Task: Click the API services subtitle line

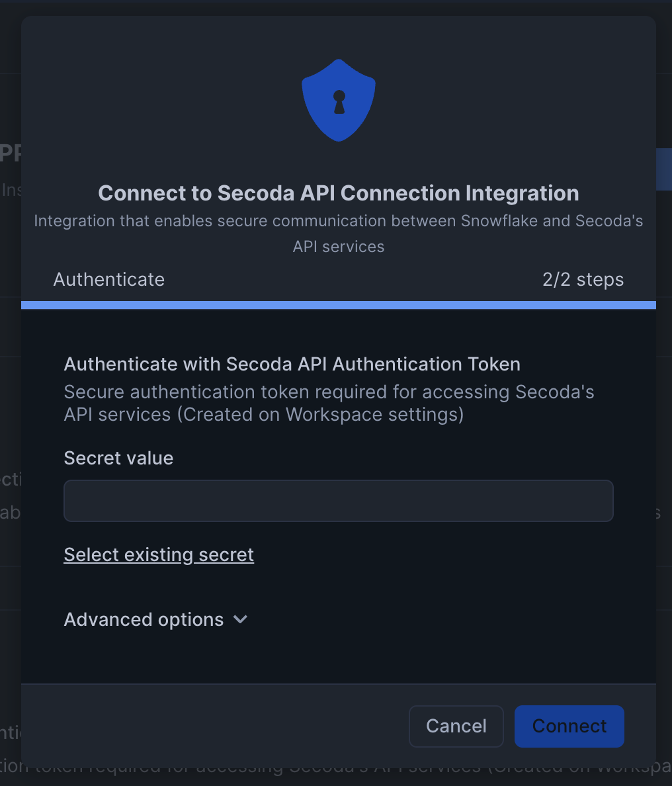Action: pyautogui.click(x=339, y=247)
